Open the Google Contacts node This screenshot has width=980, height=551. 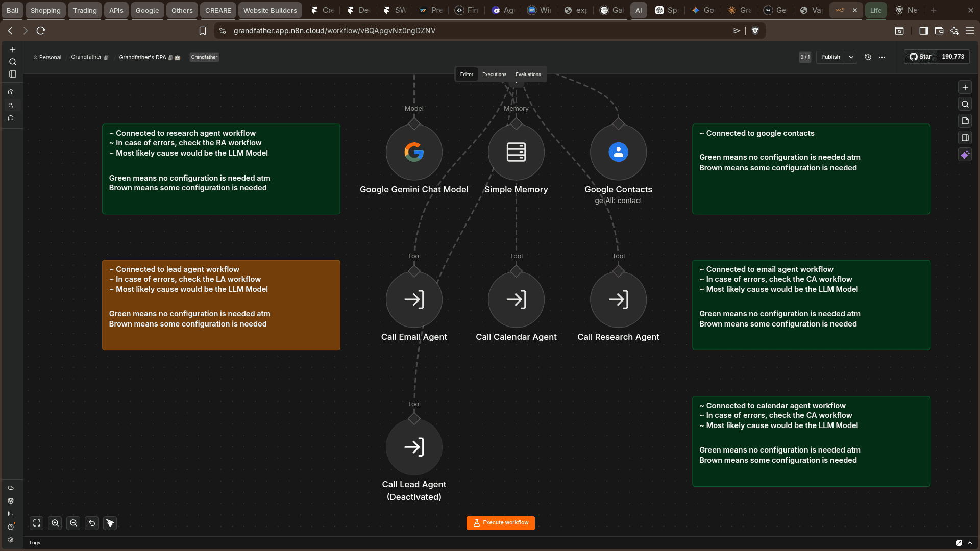pos(618,152)
